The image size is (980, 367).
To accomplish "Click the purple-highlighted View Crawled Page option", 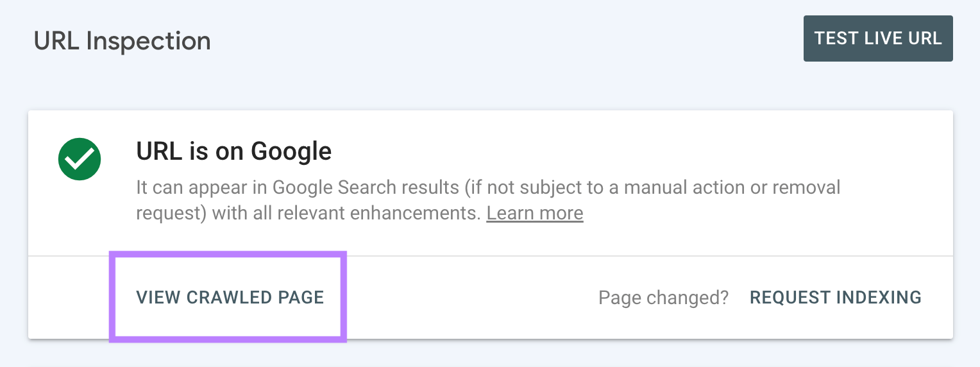I will (230, 297).
